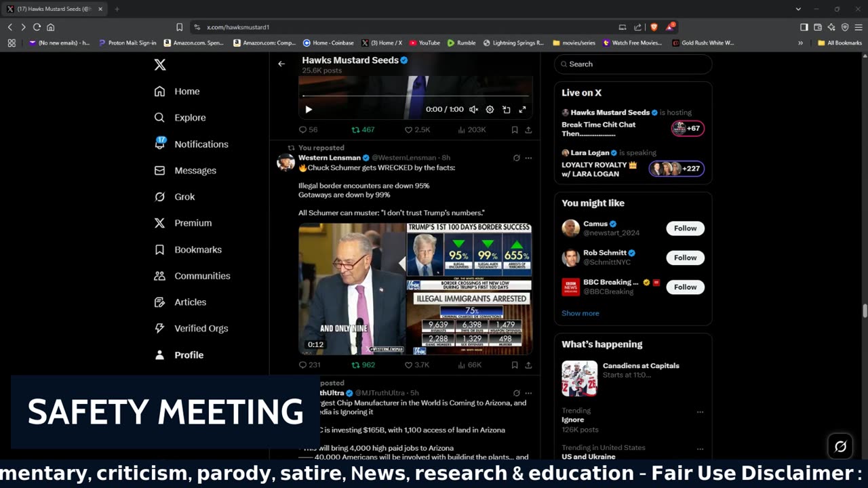Screen dimensions: 868x488
Task: Repost the post with 467 reposts
Action: tap(363, 129)
